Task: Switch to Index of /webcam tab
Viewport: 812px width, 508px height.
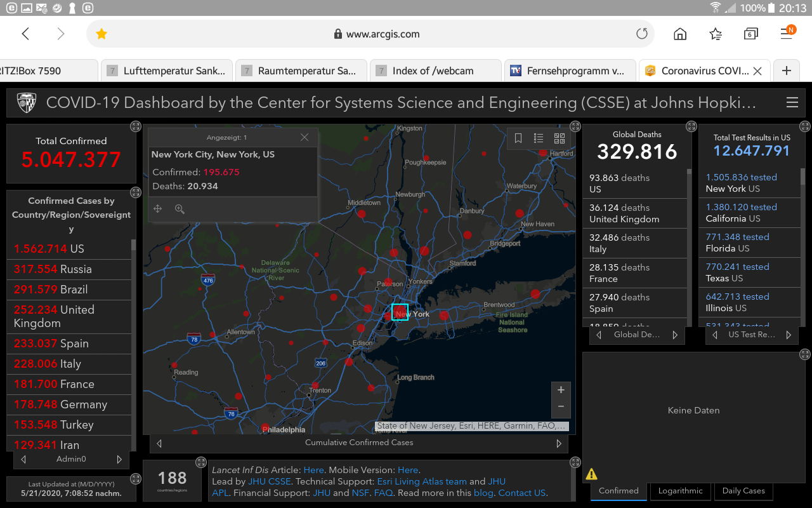Action: click(435, 71)
